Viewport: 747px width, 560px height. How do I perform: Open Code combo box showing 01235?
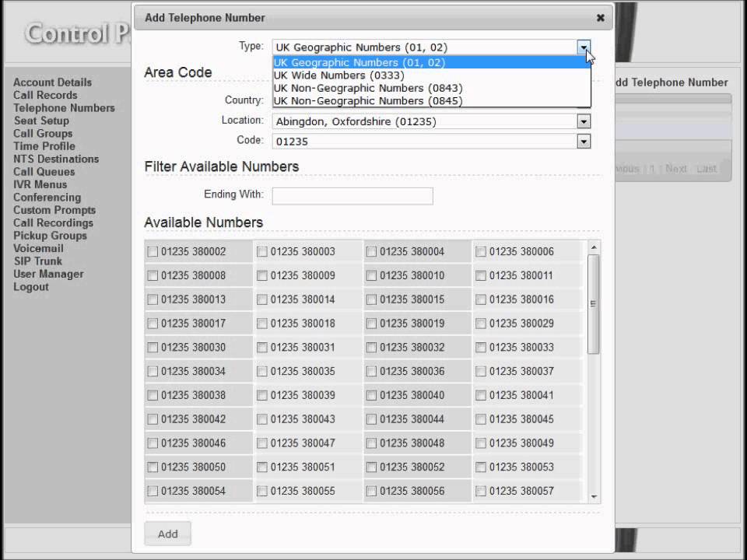coord(431,142)
